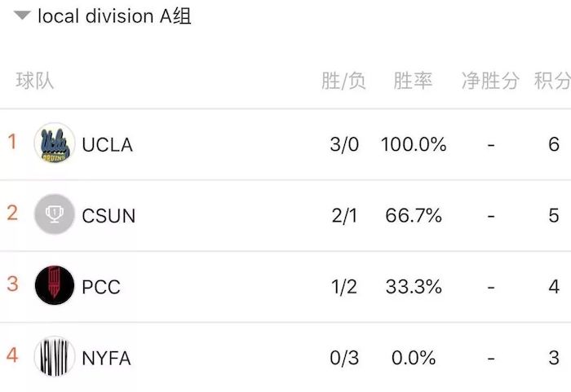571x392 pixels.
Task: Click the rank number 1 badge
Action: [12, 142]
